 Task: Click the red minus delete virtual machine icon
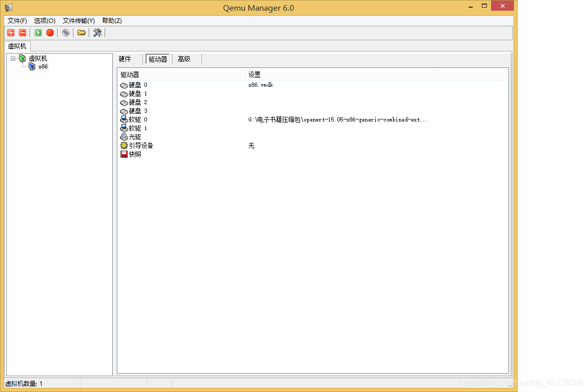tap(22, 33)
